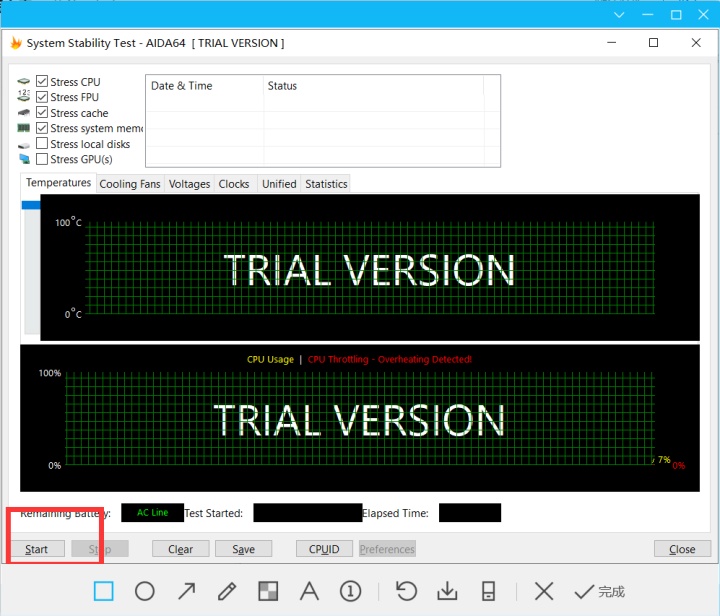Image resolution: width=720 pixels, height=616 pixels.
Task: Send the screenshot to phone
Action: 488,591
